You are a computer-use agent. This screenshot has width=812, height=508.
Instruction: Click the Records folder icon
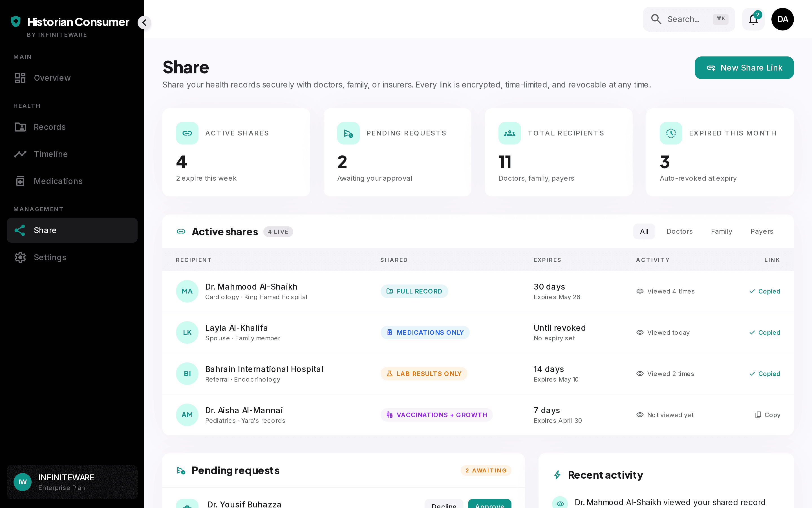[20, 127]
